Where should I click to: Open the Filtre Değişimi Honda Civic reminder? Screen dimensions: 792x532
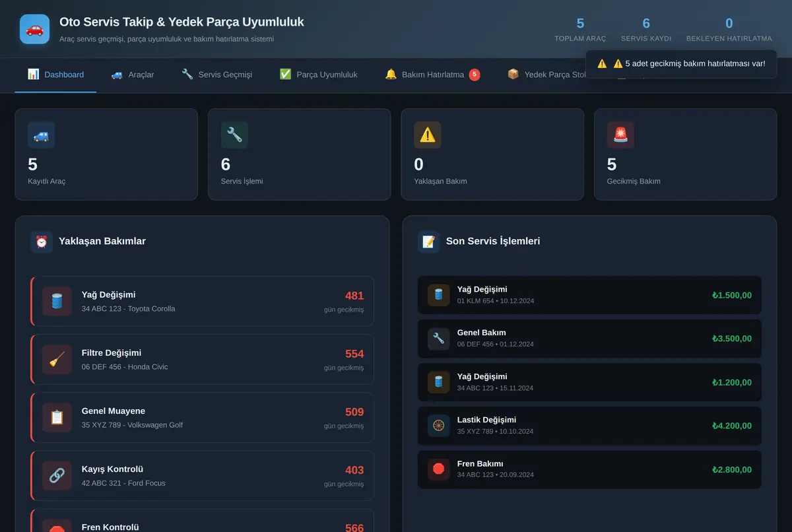coord(202,359)
